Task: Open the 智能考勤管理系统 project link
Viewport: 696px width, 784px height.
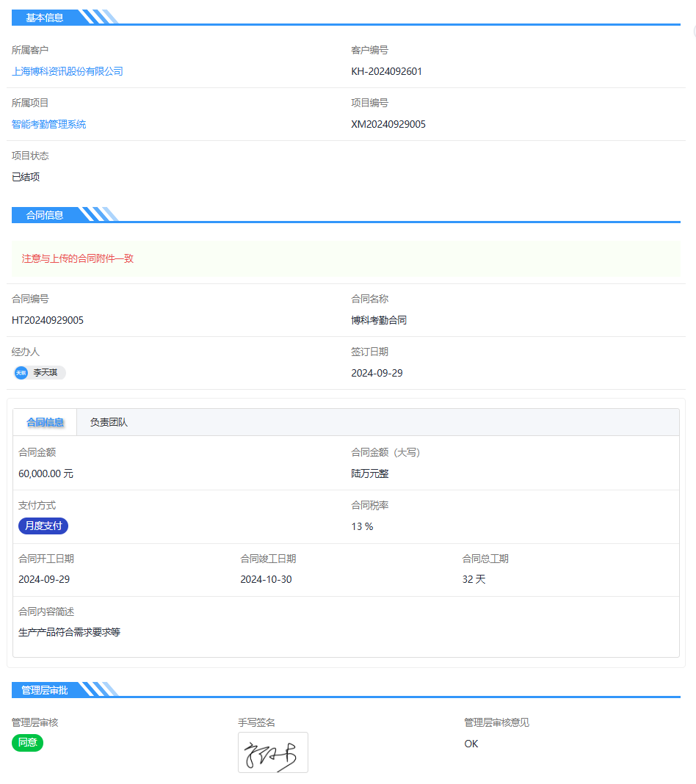Action: 49,124
